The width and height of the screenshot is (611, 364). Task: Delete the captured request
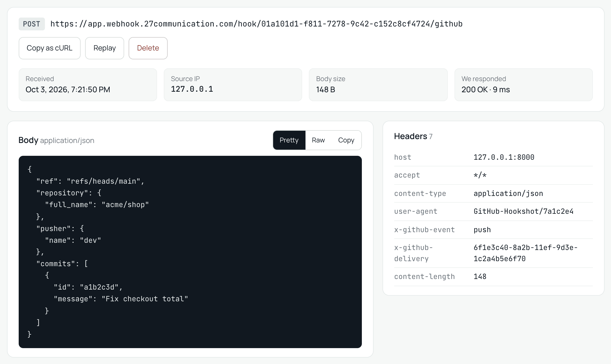(x=148, y=48)
